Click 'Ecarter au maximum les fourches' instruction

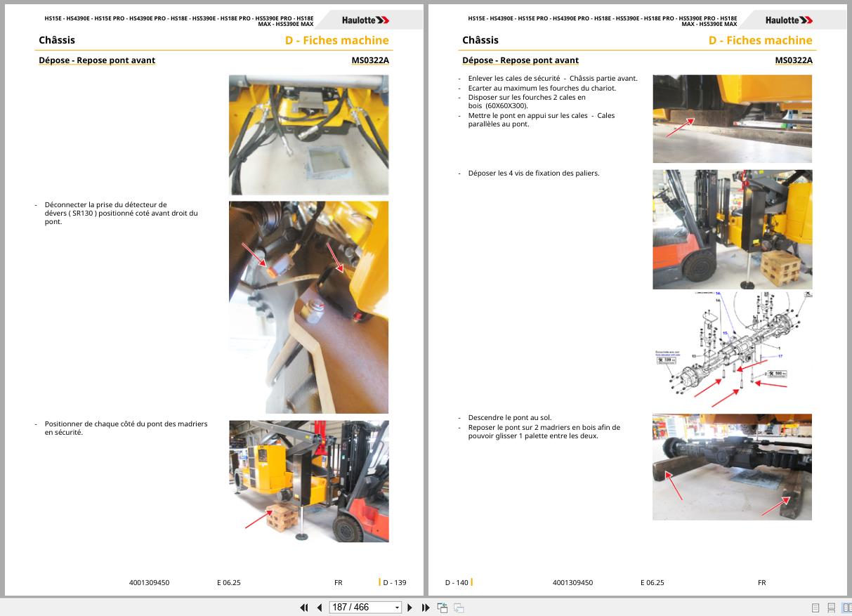(542, 88)
